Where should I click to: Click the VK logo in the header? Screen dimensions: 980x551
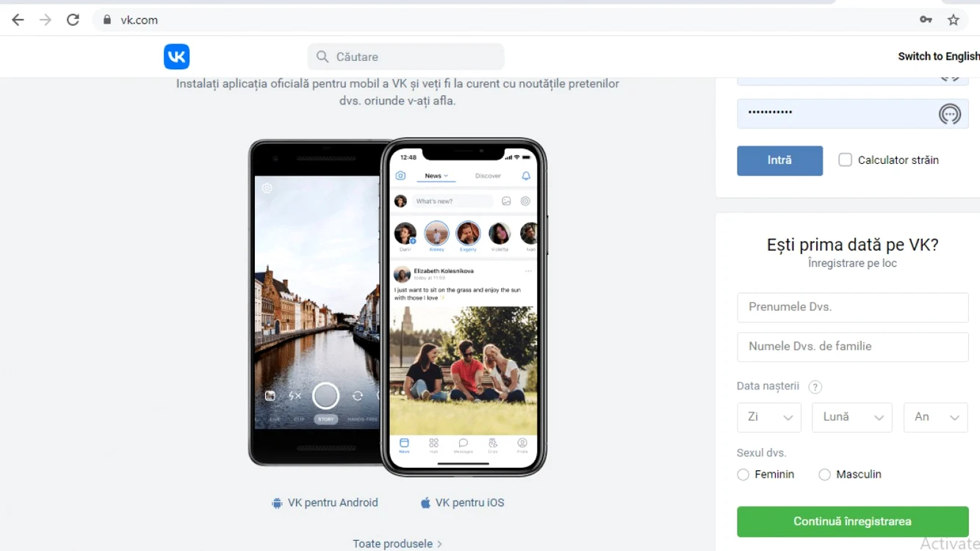(x=176, y=57)
